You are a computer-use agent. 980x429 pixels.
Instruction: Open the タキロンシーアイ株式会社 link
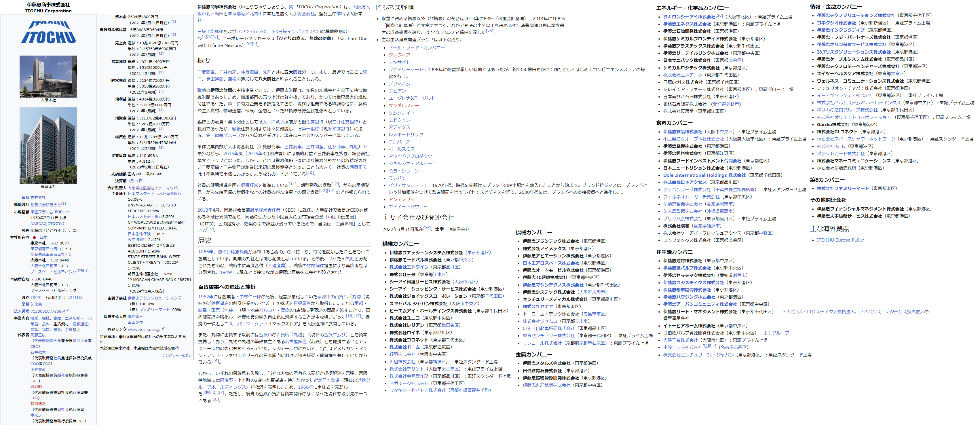[x=689, y=17]
